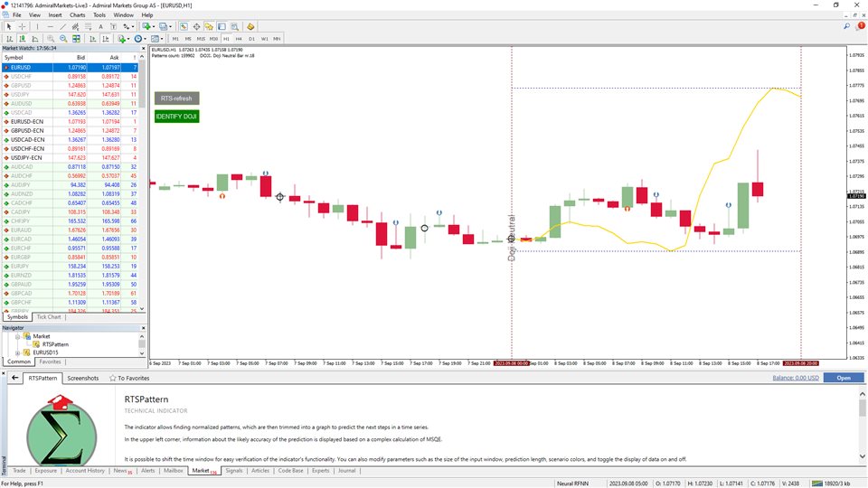Image resolution: width=868 pixels, height=488 pixels.
Task: Add RTSPattern To Favorites
Action: click(129, 378)
